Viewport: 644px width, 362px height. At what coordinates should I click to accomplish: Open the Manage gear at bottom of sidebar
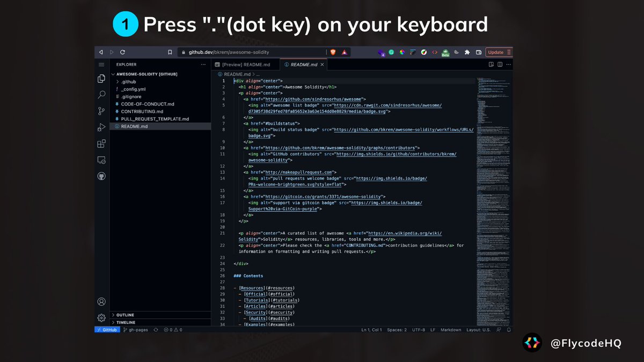pos(101,317)
